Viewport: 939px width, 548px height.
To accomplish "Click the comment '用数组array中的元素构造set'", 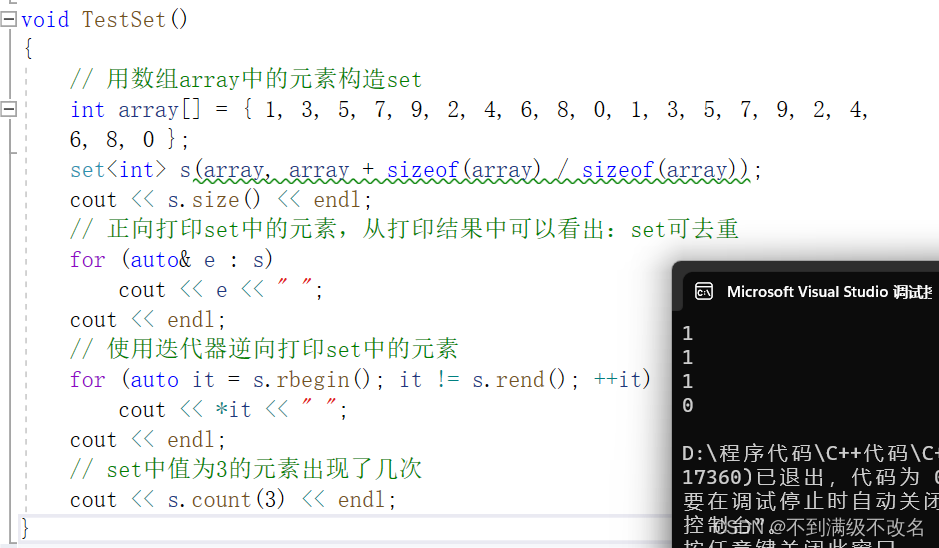I will coord(246,79).
